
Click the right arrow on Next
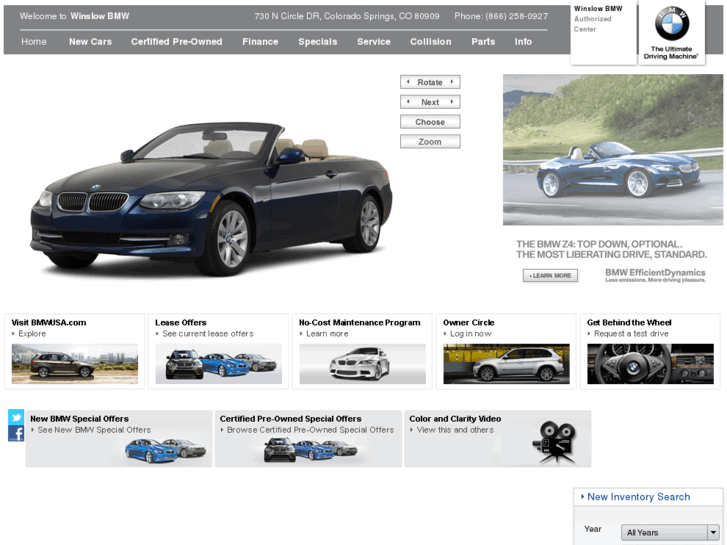pos(452,102)
